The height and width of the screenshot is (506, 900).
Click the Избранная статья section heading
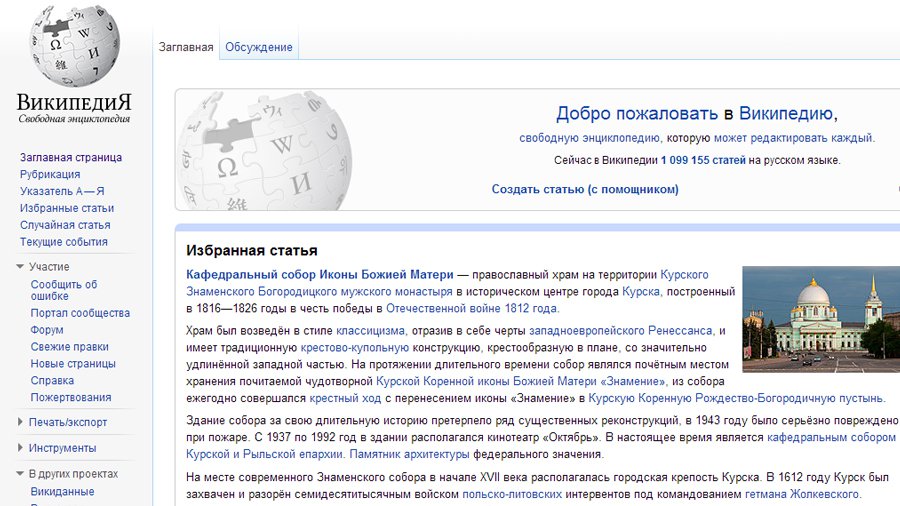pyautogui.click(x=251, y=251)
